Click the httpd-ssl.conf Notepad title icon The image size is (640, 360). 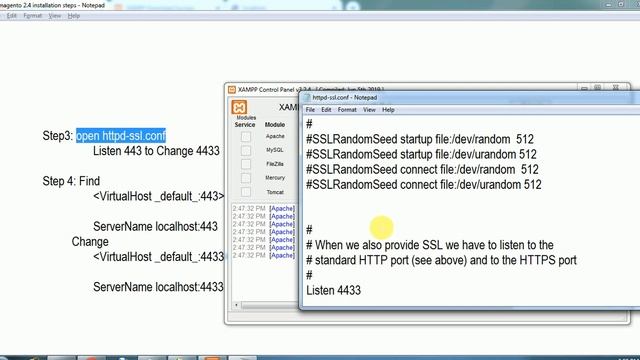pyautogui.click(x=307, y=98)
